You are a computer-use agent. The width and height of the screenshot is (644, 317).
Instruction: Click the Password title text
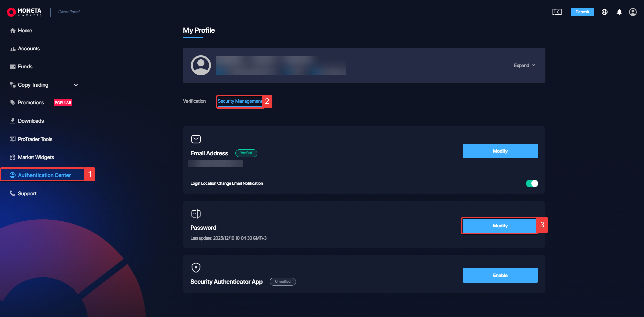point(203,228)
